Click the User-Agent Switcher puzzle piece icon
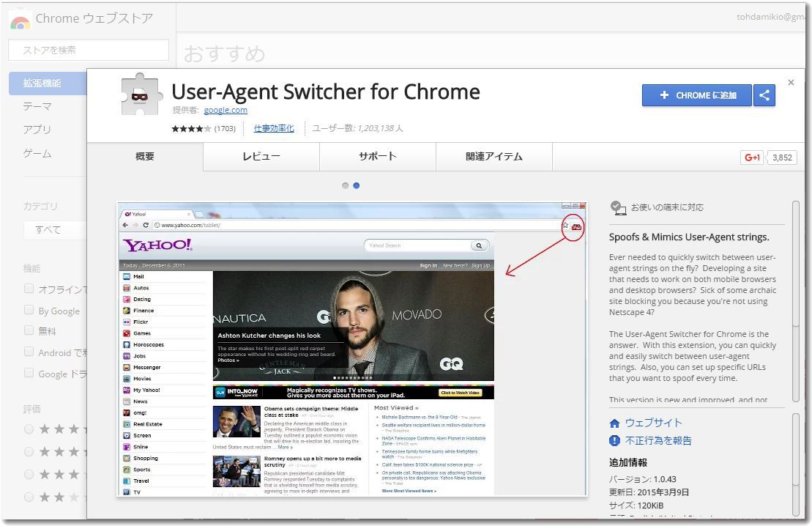 [140, 96]
